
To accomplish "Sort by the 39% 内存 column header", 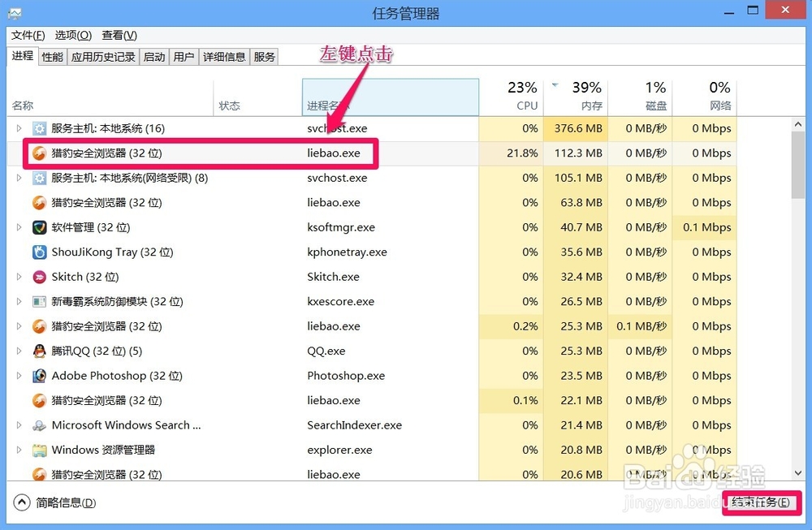I will [576, 97].
